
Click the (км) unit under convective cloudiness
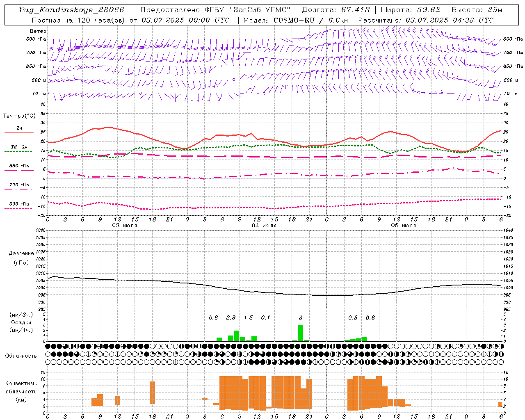[x=21, y=399]
